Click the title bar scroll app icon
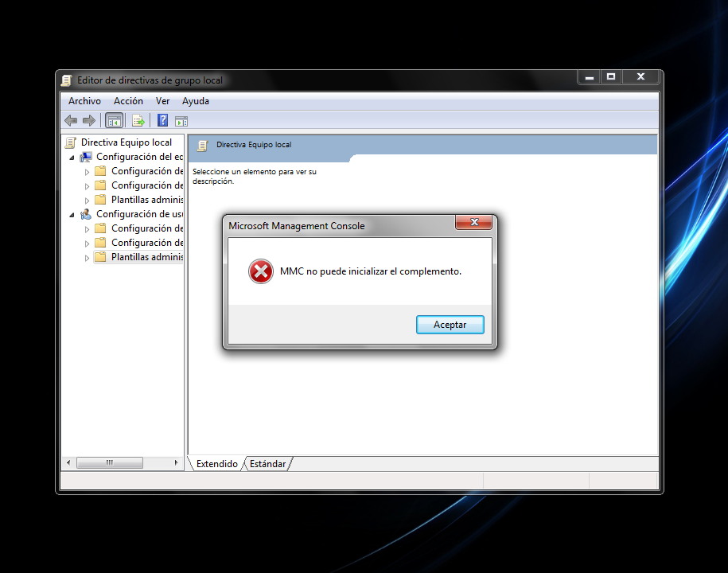 [x=67, y=80]
